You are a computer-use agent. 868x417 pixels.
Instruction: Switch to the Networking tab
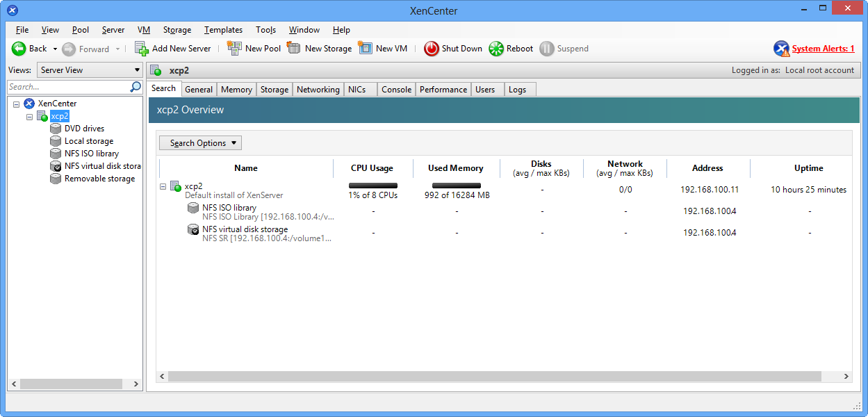click(x=318, y=90)
